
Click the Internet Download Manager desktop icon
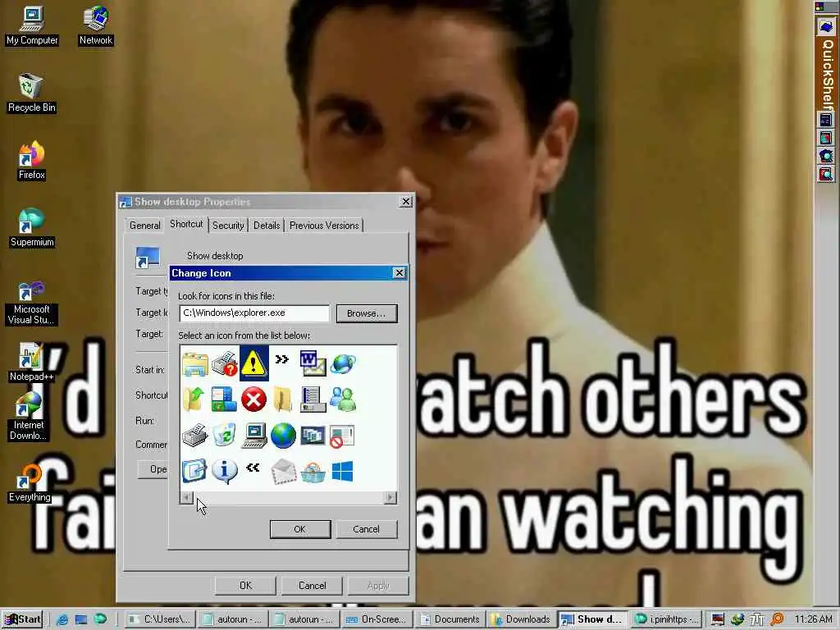pos(29,416)
